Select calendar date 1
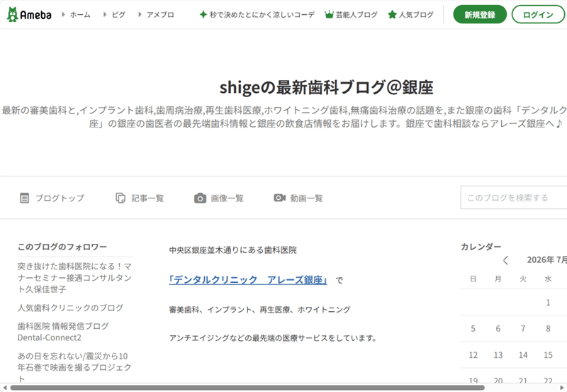Screen dimensions: 567x392 (x=548, y=302)
